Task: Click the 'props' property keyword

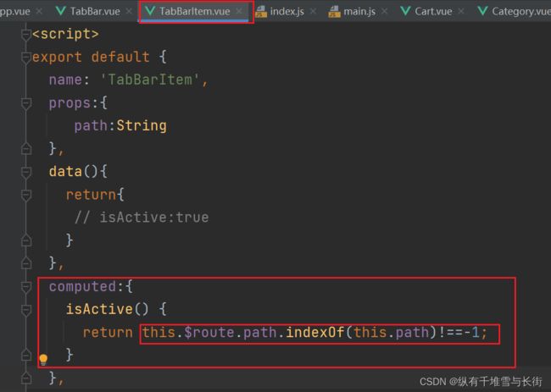Action: [70, 102]
